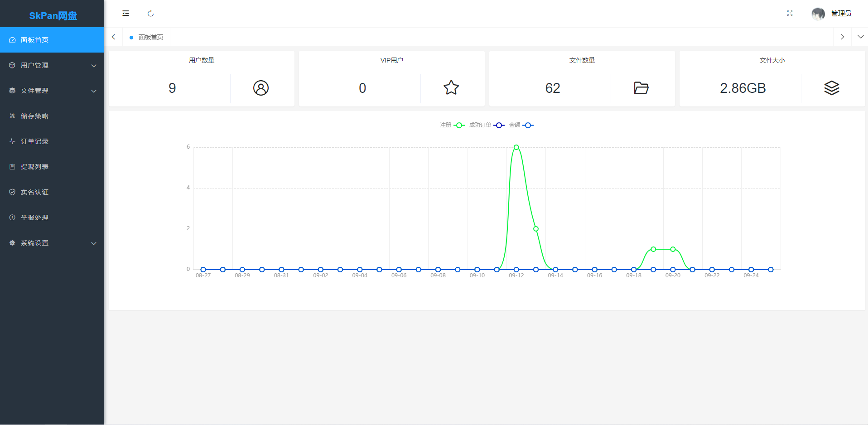Viewport: 868px width, 425px height.
Task: Click the 实名认证 shield icon
Action: tap(12, 192)
